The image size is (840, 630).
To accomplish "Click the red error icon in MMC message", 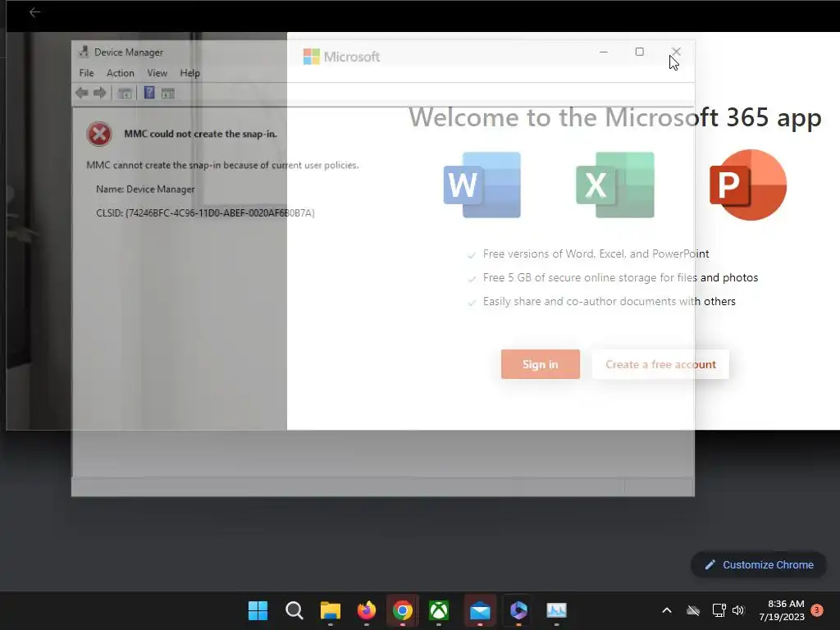I will click(x=99, y=134).
